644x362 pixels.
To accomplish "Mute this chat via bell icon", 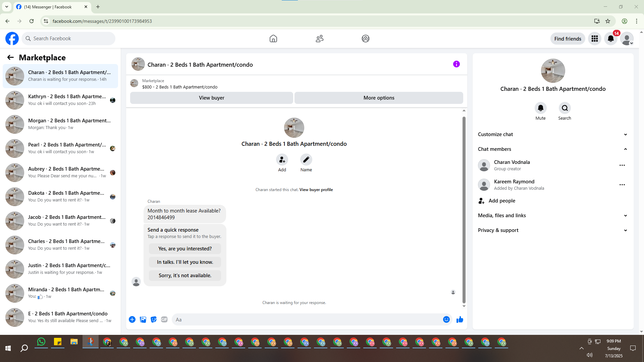I will click(540, 108).
